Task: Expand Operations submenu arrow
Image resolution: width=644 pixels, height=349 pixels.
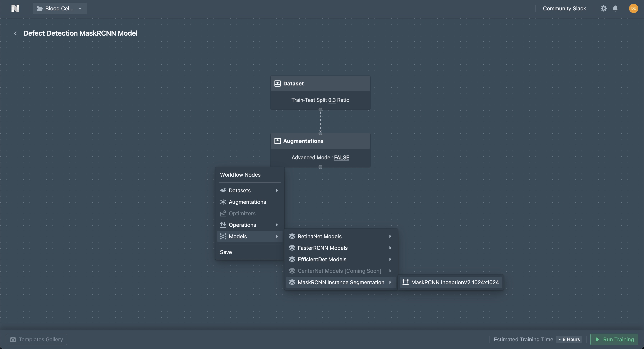Action: click(x=277, y=225)
